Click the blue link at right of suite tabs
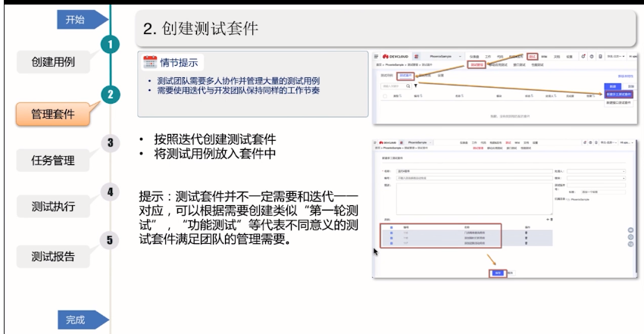The height and width of the screenshot is (334, 644). coord(626,76)
